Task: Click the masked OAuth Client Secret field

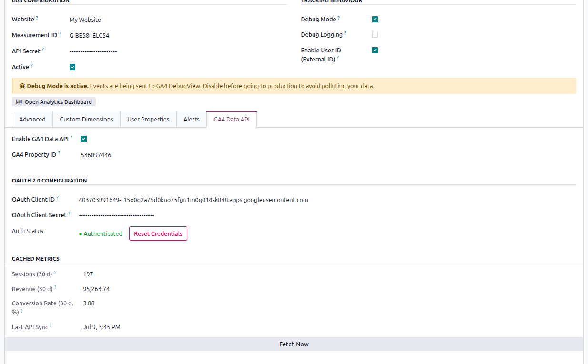Action: pos(117,215)
